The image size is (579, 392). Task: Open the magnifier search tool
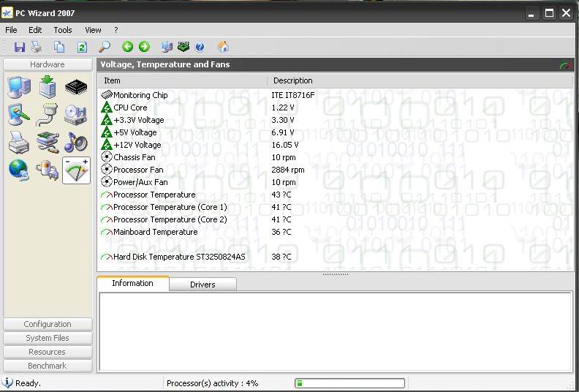(x=104, y=47)
